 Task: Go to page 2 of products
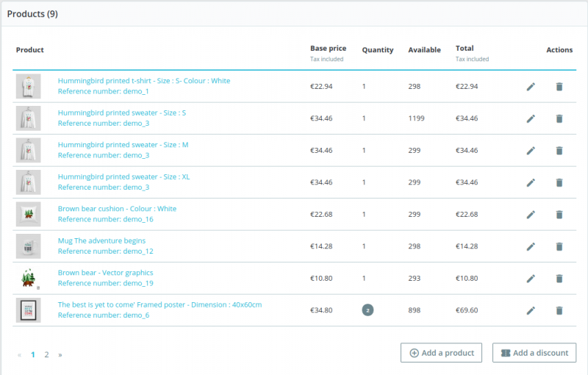pyautogui.click(x=46, y=354)
